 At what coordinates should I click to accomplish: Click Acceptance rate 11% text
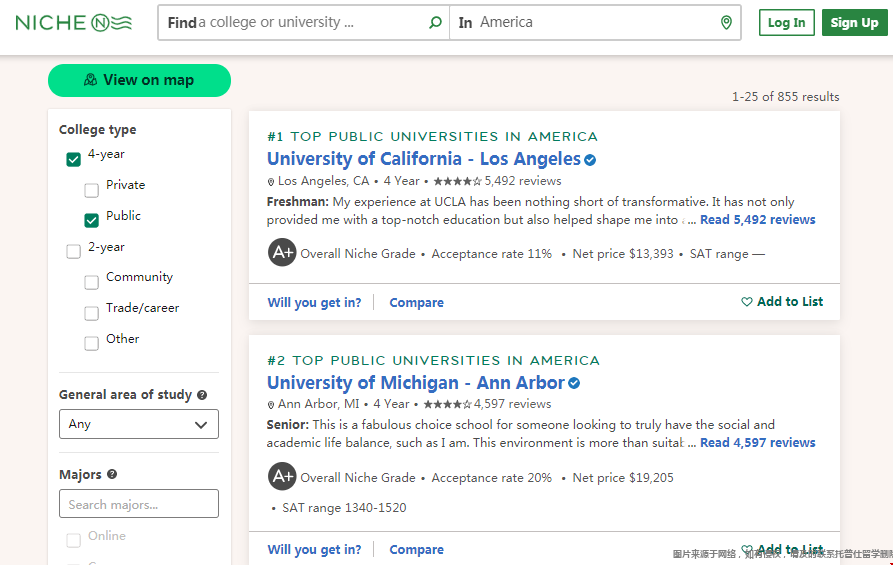click(x=491, y=254)
